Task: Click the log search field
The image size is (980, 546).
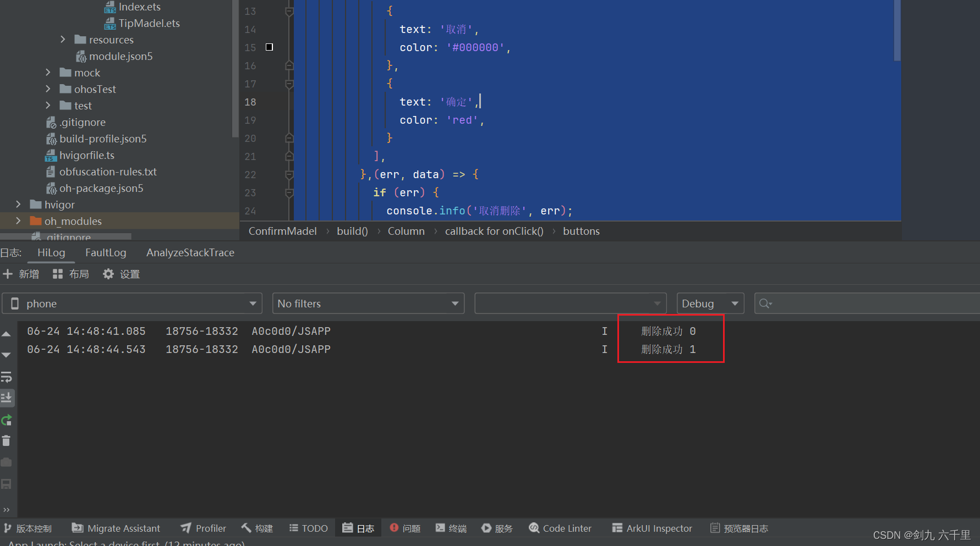Action: 867,304
